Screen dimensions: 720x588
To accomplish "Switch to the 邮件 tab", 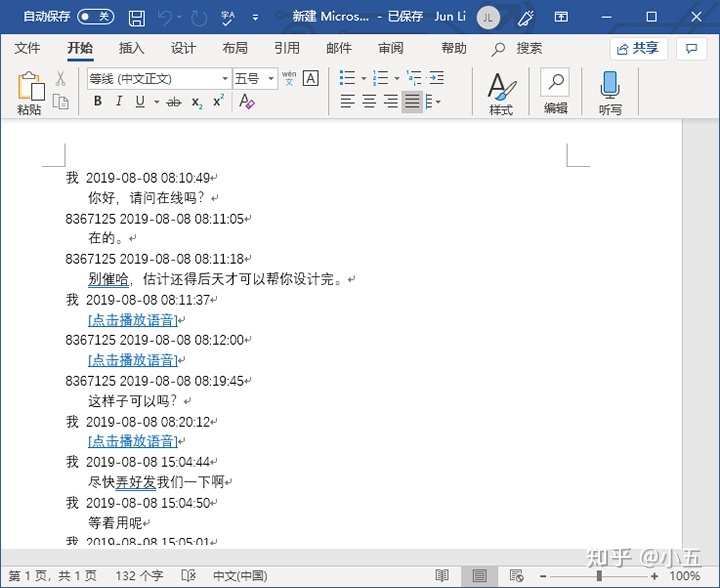I will (x=339, y=48).
